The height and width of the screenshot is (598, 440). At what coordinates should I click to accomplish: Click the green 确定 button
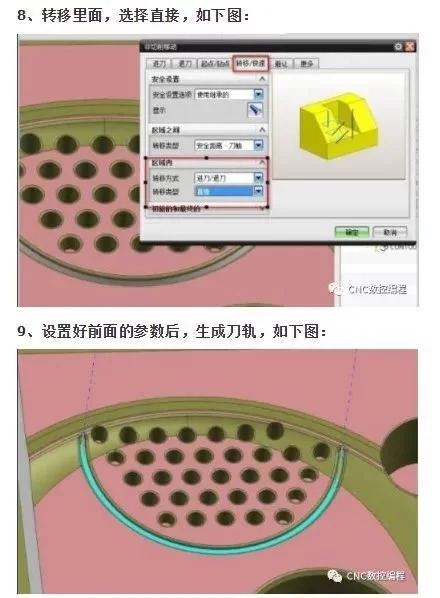pos(352,232)
